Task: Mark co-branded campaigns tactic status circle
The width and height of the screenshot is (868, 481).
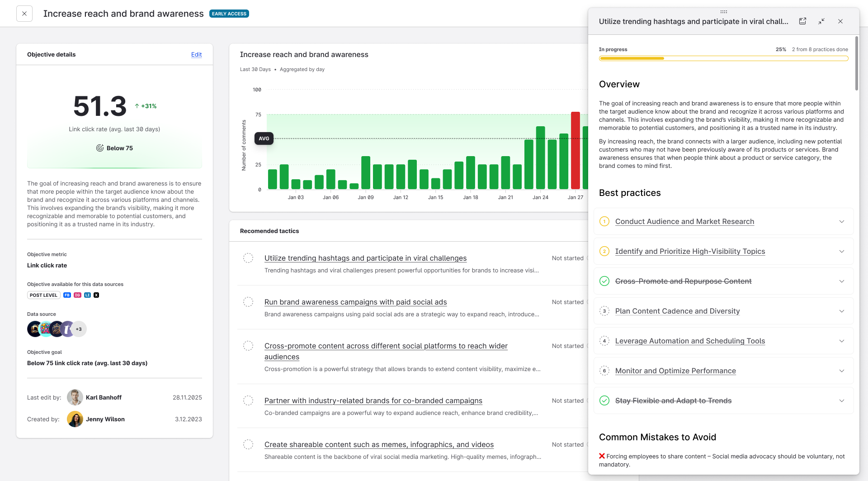Action: [x=248, y=400]
